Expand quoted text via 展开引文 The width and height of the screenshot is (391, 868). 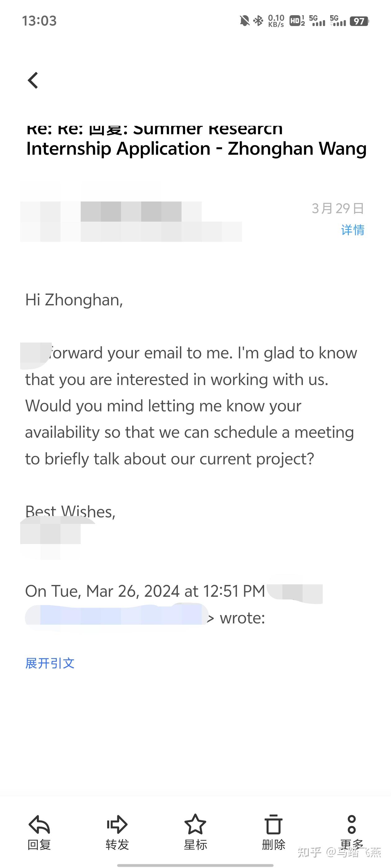coord(50,663)
